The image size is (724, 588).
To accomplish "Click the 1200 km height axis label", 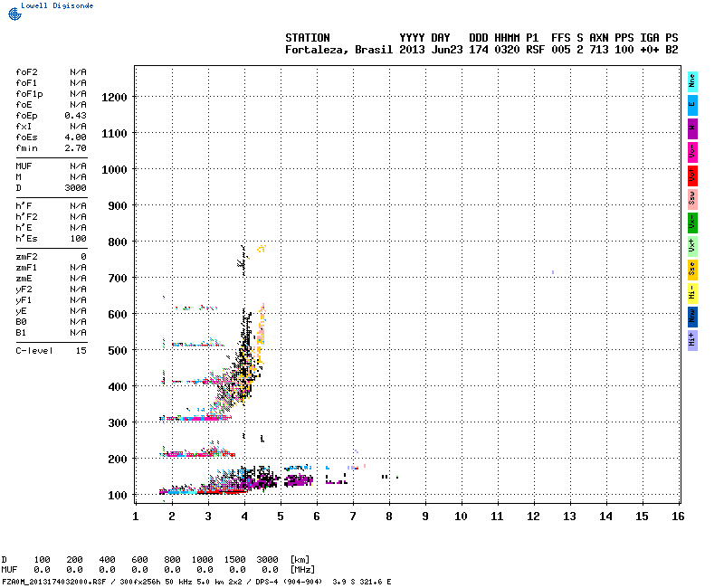I will click(114, 98).
